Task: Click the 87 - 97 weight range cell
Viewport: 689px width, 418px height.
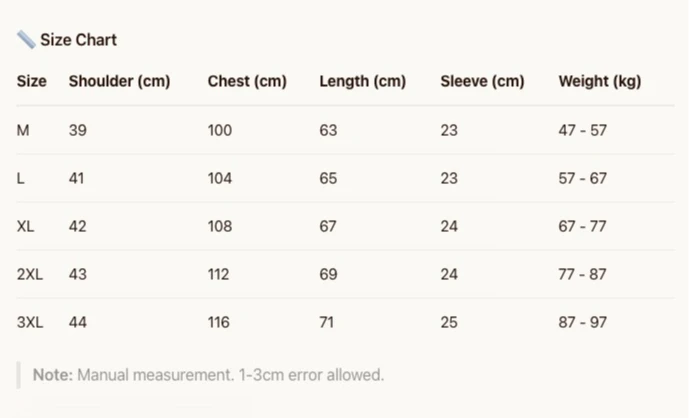Action: [x=583, y=323]
